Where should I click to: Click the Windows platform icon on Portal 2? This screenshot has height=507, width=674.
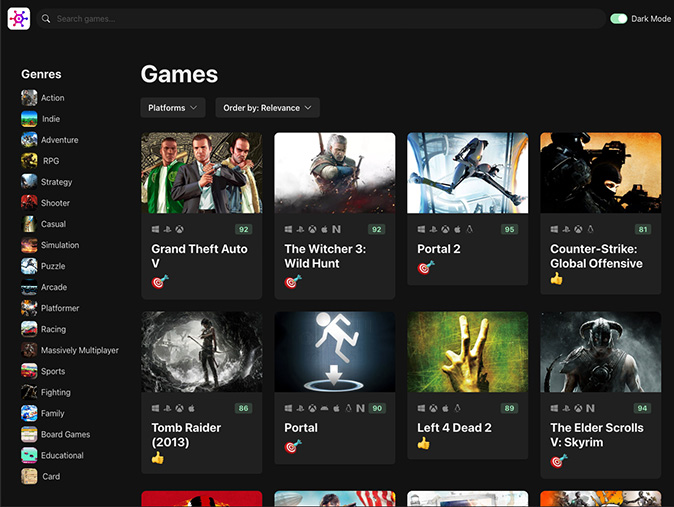pyautogui.click(x=421, y=230)
